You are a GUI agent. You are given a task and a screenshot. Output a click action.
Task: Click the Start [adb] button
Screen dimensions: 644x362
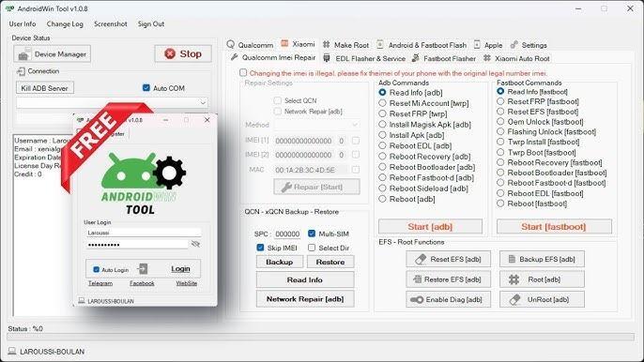430,227
